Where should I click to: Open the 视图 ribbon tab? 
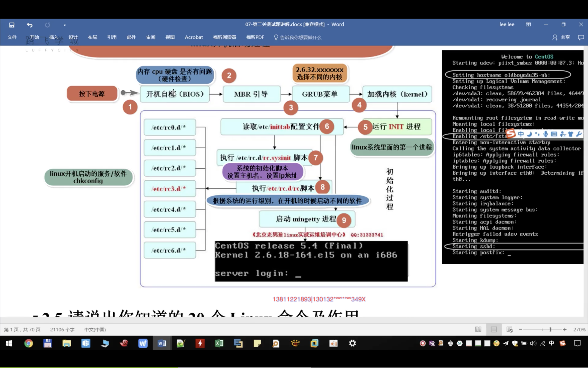(170, 37)
